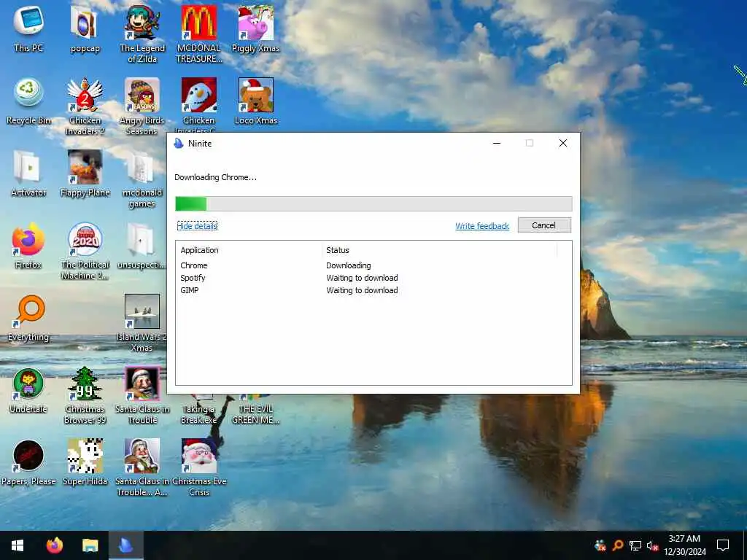
Task: Open MCDONAL TREASURE desktop shortcut
Action: tap(198, 34)
